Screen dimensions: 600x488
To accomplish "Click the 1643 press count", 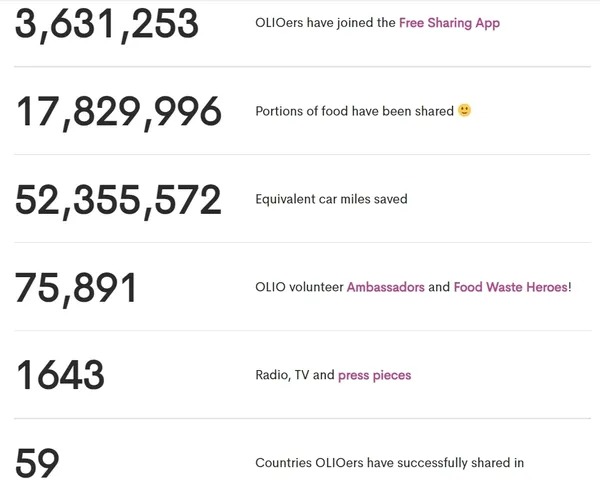I will coord(60,375).
